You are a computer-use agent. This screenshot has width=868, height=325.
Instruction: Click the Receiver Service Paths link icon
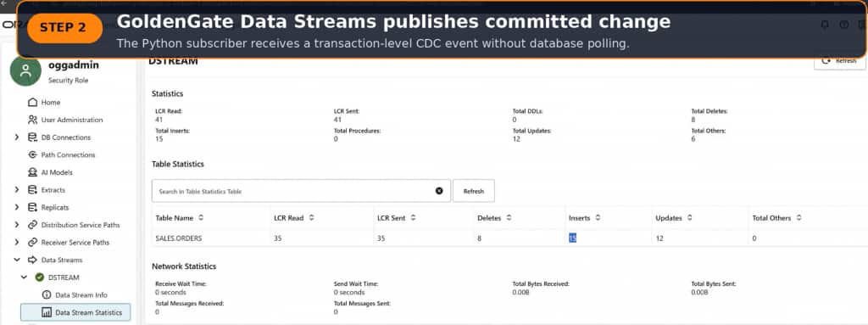click(33, 243)
